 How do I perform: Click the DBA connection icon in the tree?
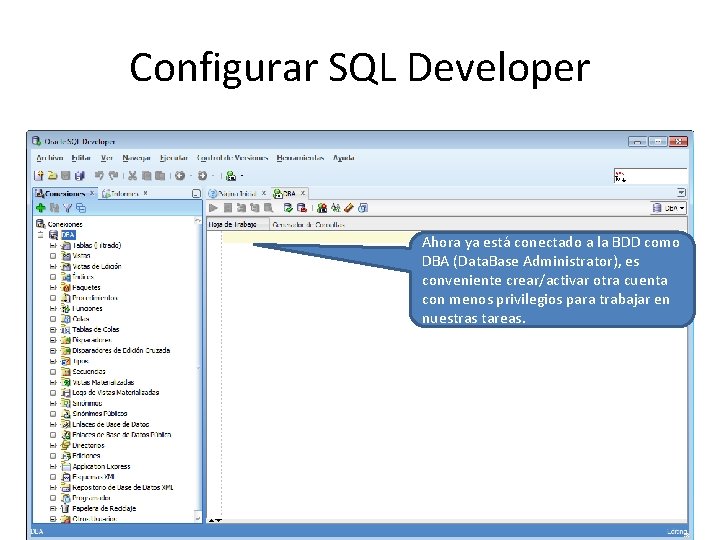(53, 235)
